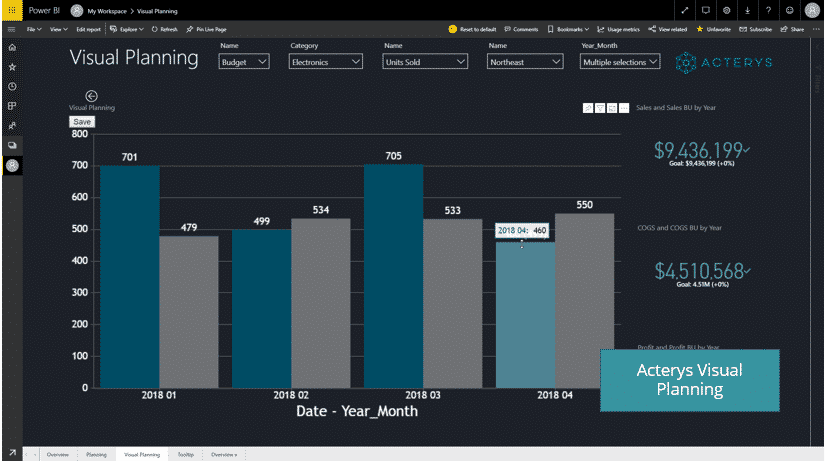Expand the Budget name dropdown

(244, 62)
